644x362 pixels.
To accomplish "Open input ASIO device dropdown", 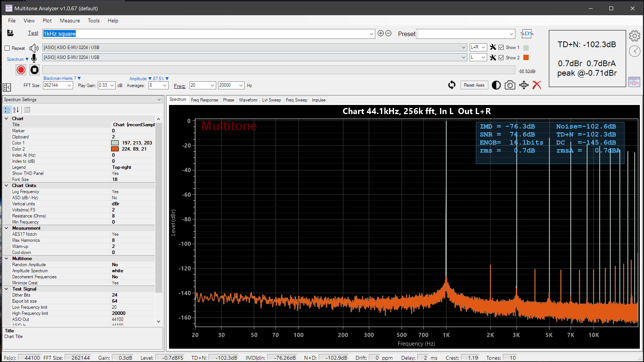I will (x=464, y=57).
